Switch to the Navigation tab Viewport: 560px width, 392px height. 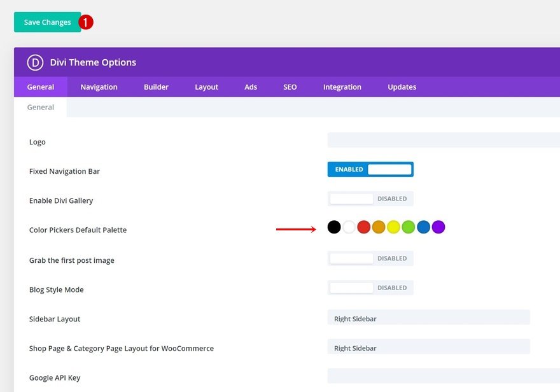coord(99,87)
